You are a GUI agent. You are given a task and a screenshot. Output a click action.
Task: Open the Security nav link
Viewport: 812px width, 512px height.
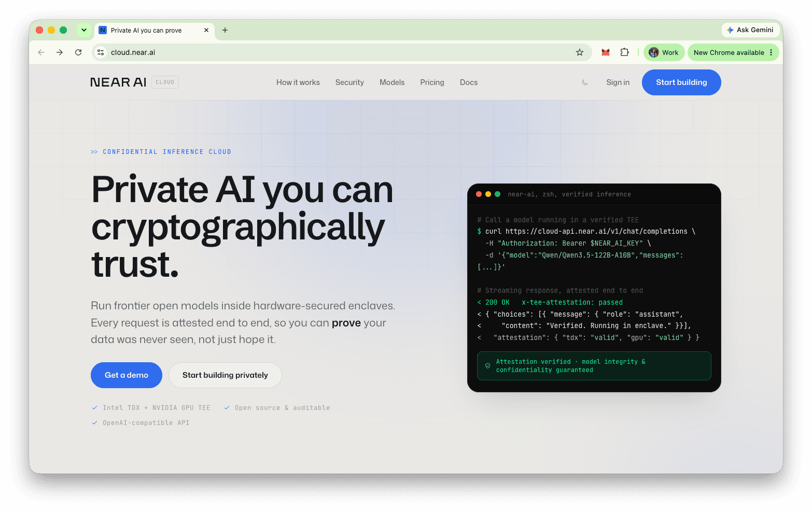pyautogui.click(x=349, y=82)
